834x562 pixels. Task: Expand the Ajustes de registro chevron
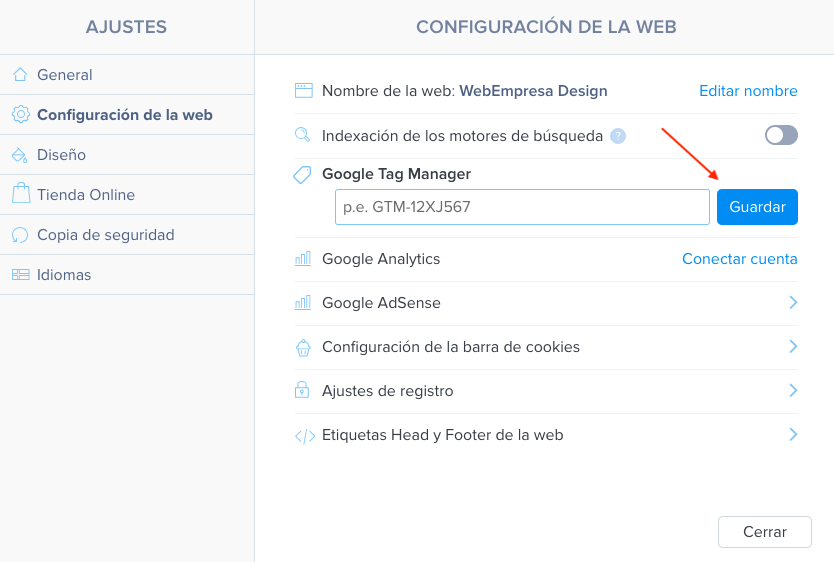click(793, 391)
